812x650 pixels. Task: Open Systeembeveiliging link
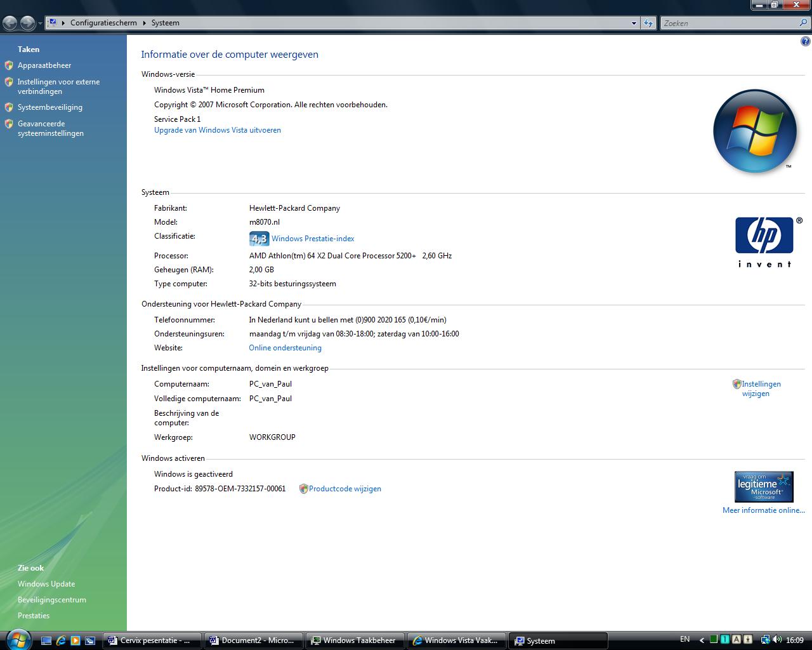[x=50, y=107]
